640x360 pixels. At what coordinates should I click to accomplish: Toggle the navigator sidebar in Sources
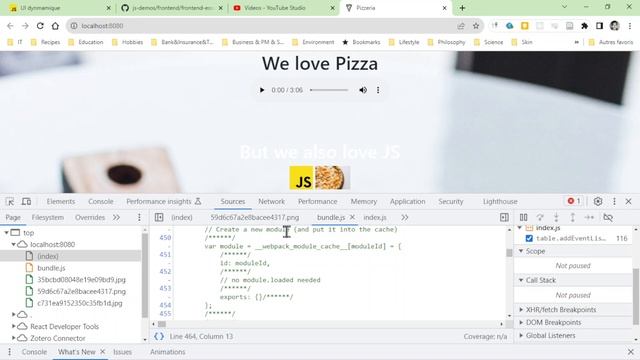(x=159, y=218)
